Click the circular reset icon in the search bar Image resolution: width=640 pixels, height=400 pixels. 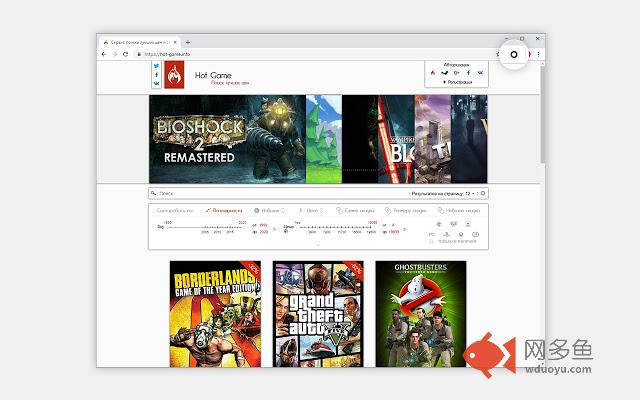(x=483, y=193)
